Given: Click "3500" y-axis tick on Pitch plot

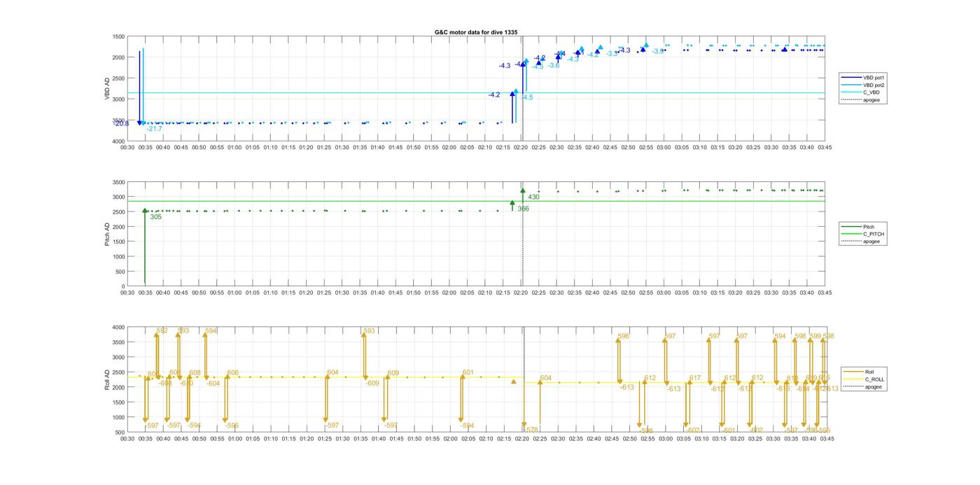Looking at the screenshot, I should click(x=118, y=182).
